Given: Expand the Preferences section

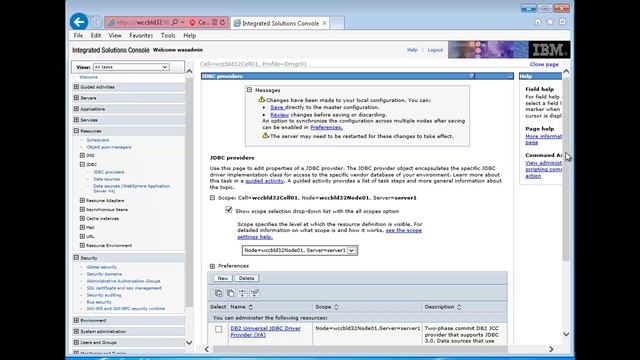Looking at the screenshot, I should pyautogui.click(x=212, y=266).
